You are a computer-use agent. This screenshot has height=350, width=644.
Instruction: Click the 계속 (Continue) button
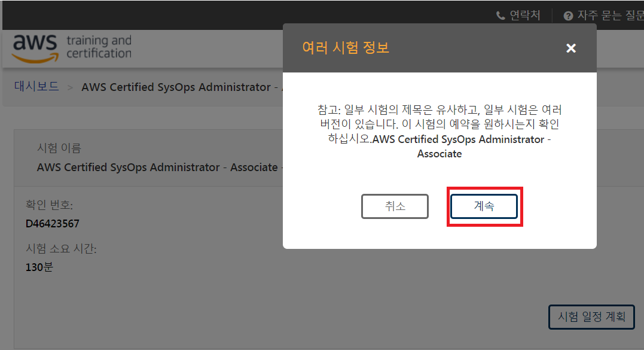coord(484,206)
